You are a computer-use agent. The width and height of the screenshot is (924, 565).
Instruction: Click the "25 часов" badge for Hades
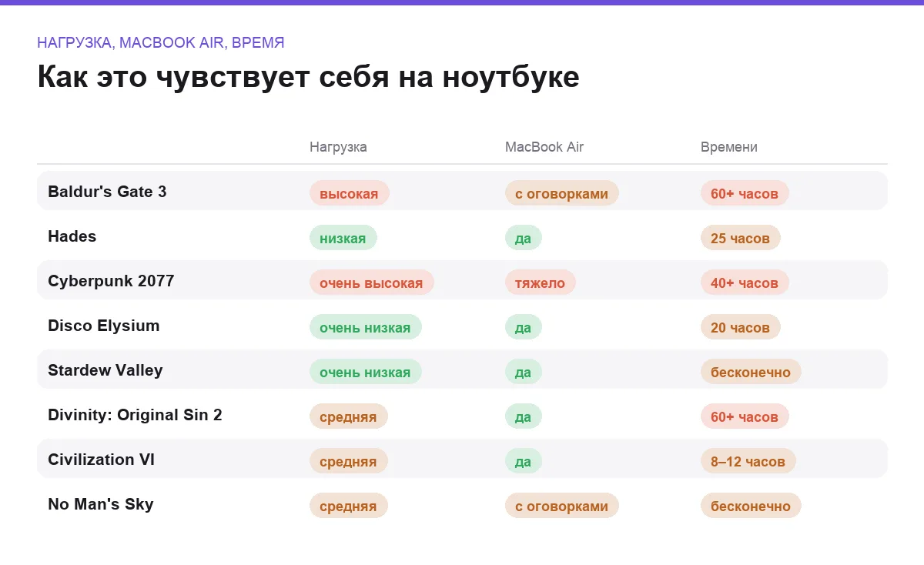[x=741, y=238]
